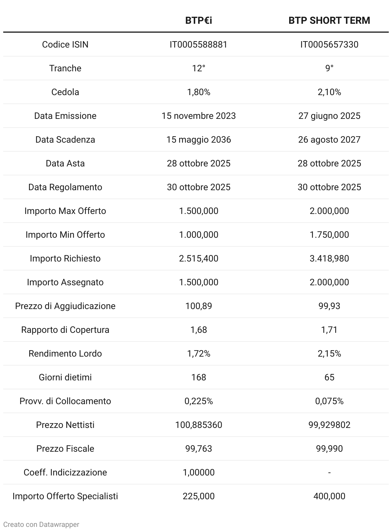Click the Coeff. Indicizzazione row label
The width and height of the screenshot is (392, 532).
pos(65,472)
